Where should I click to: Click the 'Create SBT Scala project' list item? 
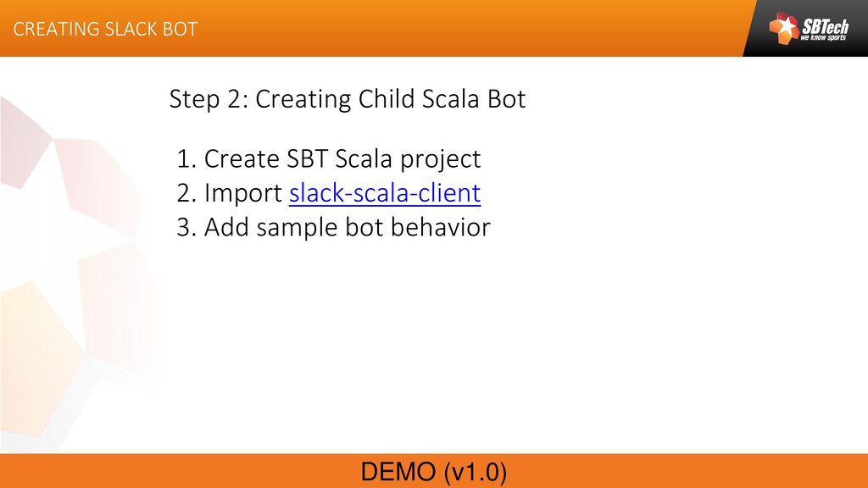342,159
